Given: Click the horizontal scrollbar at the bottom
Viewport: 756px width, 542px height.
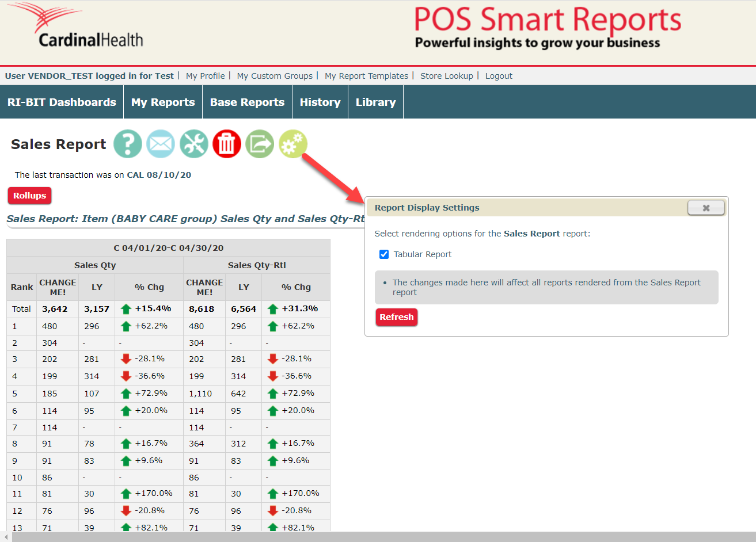Looking at the screenshot, I should click(380, 537).
